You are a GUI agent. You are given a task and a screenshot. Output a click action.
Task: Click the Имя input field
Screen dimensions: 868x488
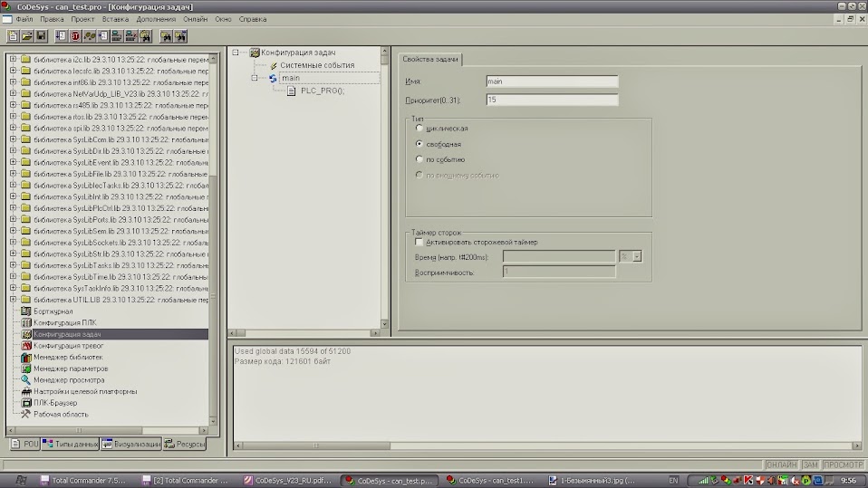point(552,81)
